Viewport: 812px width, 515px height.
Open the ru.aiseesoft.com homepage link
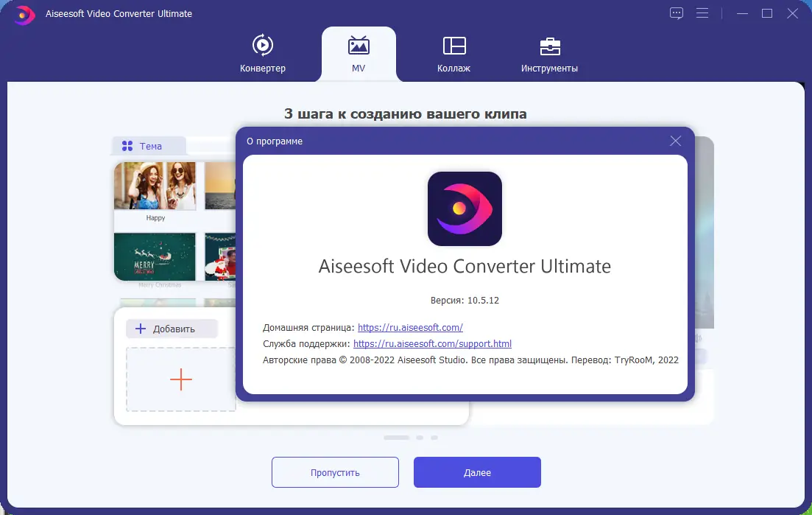(410, 327)
